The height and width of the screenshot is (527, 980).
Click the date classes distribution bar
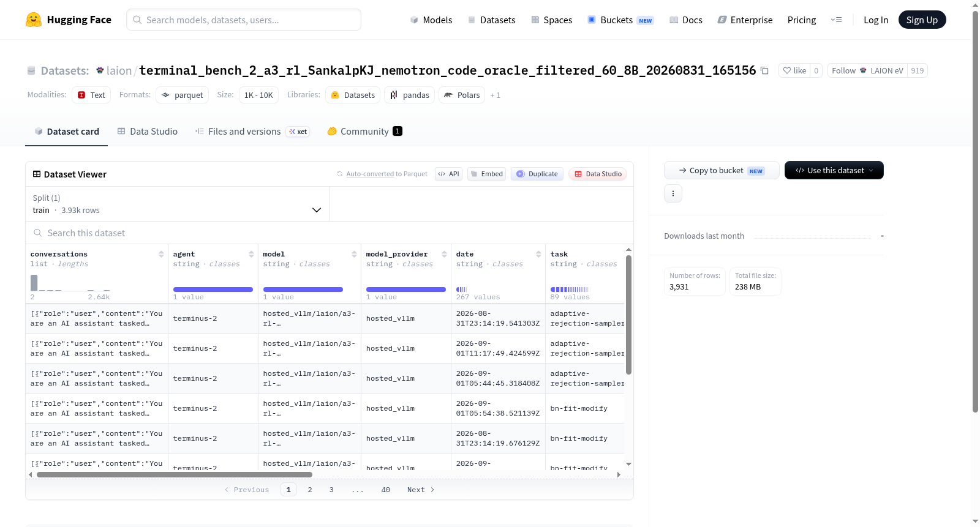tap(462, 290)
